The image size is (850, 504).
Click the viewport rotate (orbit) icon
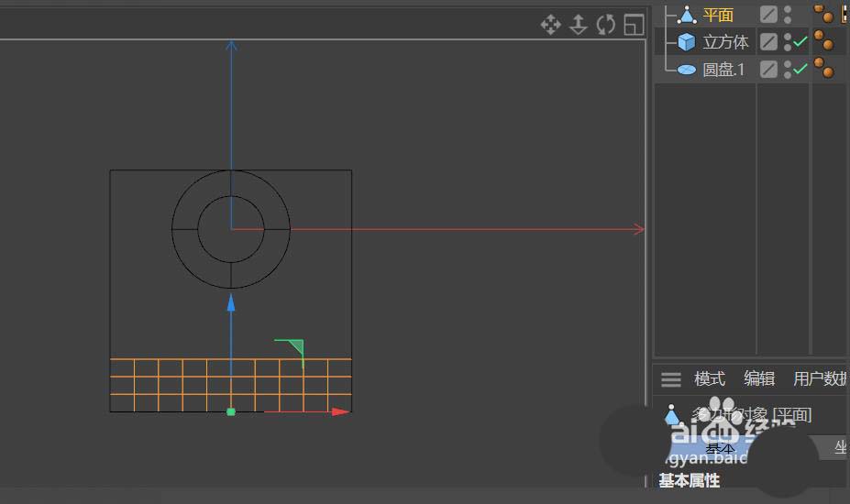605,25
